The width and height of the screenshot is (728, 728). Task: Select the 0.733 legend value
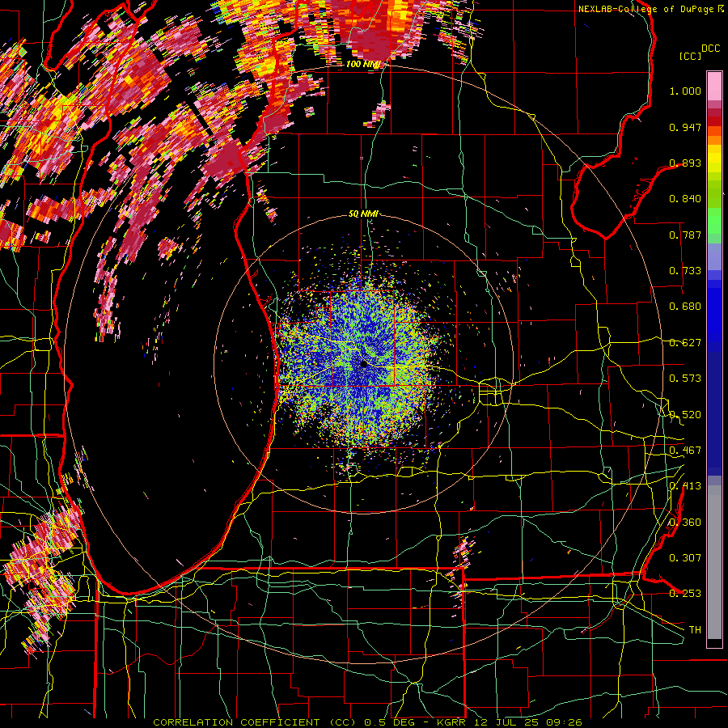click(x=685, y=271)
